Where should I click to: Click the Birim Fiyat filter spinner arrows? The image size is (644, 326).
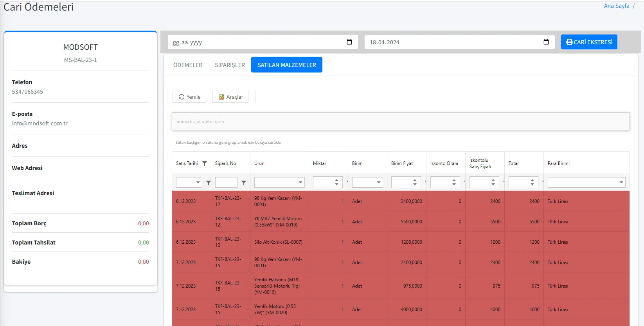click(415, 182)
